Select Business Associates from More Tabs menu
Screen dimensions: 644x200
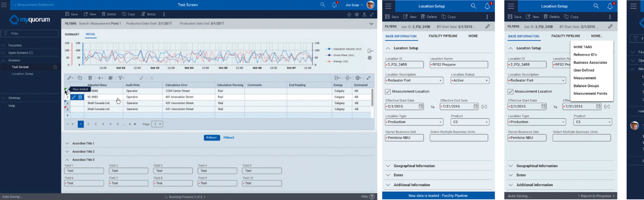(590, 63)
